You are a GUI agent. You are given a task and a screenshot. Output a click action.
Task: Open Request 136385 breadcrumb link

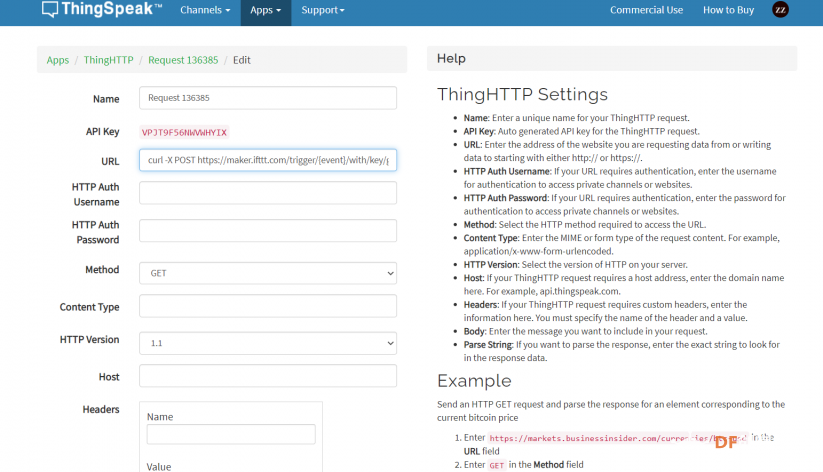click(183, 60)
